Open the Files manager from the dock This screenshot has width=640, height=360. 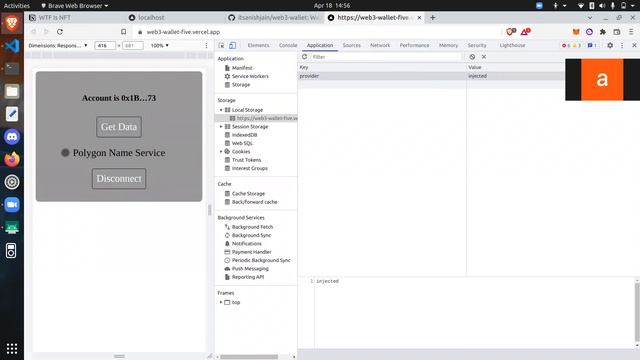coord(12,91)
